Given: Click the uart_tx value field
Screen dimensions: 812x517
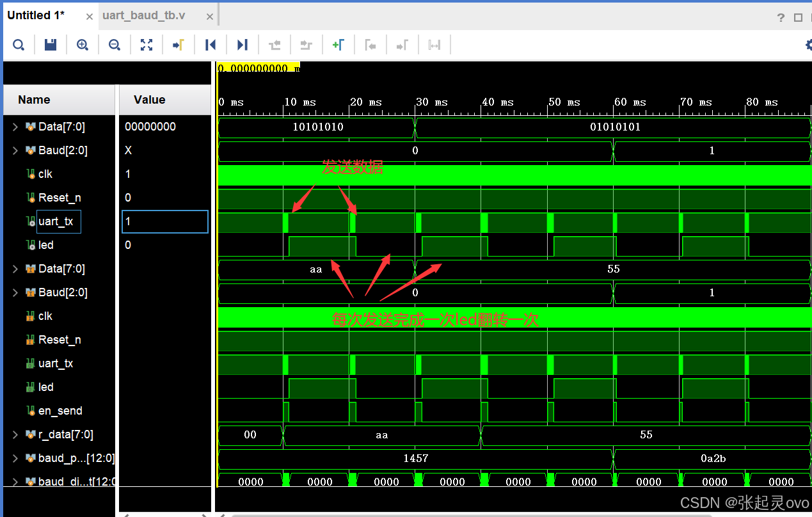Looking at the screenshot, I should pyautogui.click(x=164, y=221).
